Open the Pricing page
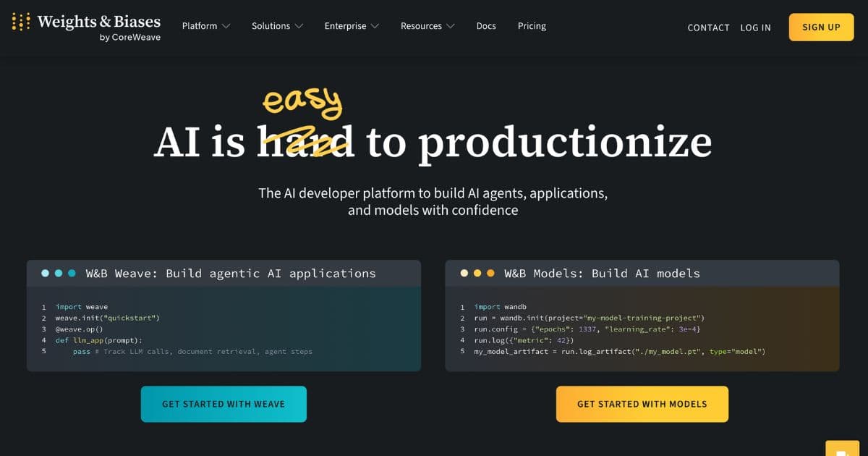Viewport: 868px width, 456px height. [x=532, y=26]
